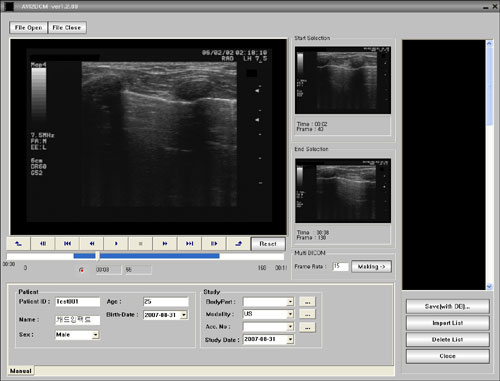
Task: Click the Import List button
Action: 447,323
